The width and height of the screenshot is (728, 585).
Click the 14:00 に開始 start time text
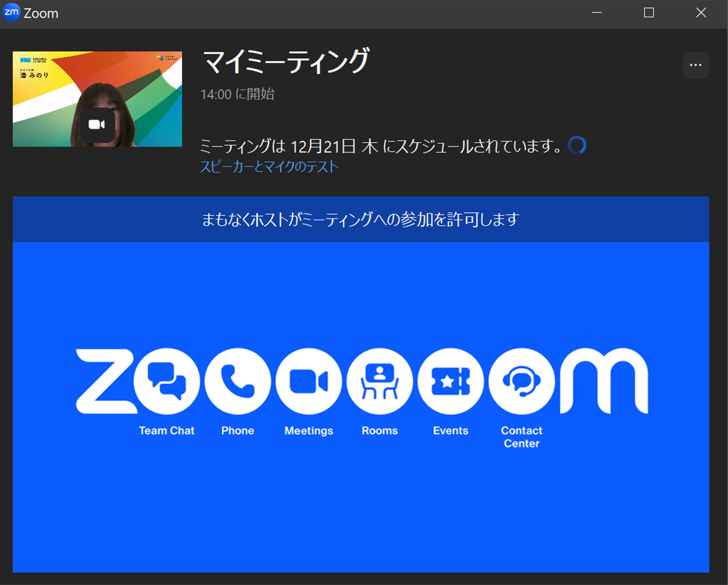tap(237, 94)
